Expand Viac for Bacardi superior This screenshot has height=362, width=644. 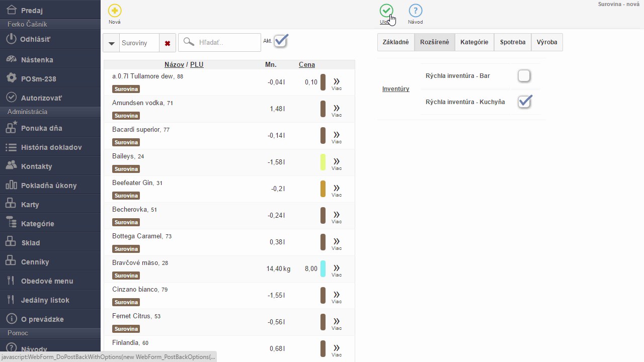point(337,137)
